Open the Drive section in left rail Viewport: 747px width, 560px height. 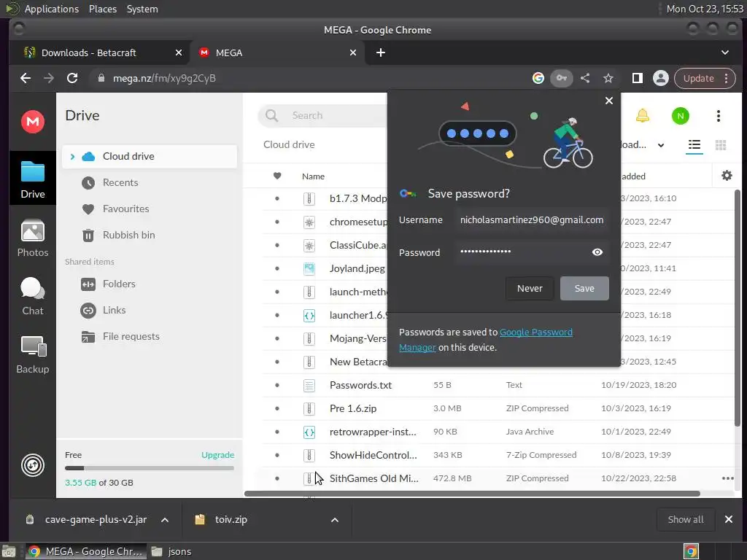coord(33,179)
